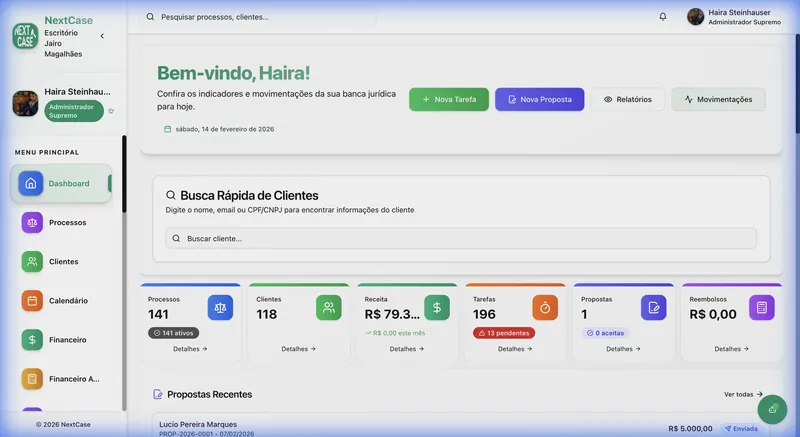Viewport: 800px width, 437px height.
Task: Collapse sidebar with the chevron arrow
Action: tap(102, 36)
